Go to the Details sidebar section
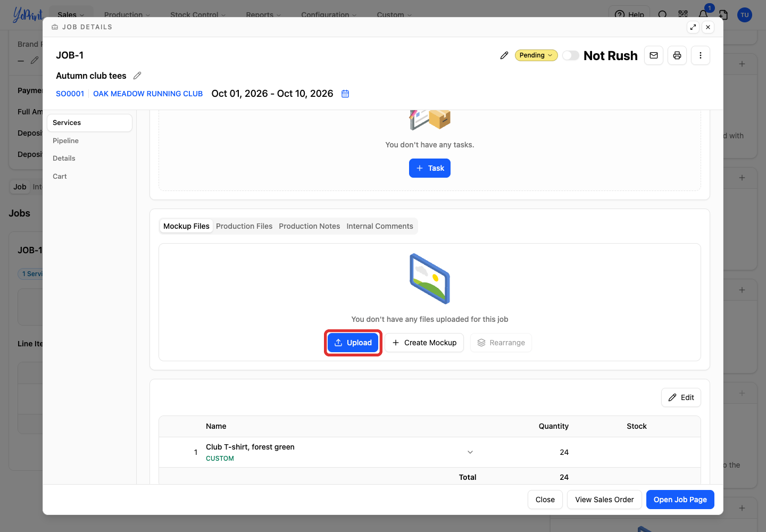Viewport: 766px width, 532px height. 89,158
